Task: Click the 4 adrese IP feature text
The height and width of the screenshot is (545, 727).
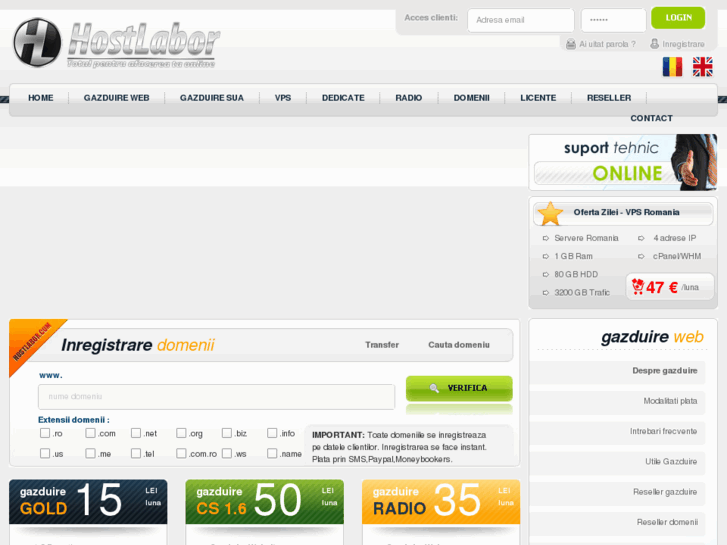Action: [x=675, y=238]
